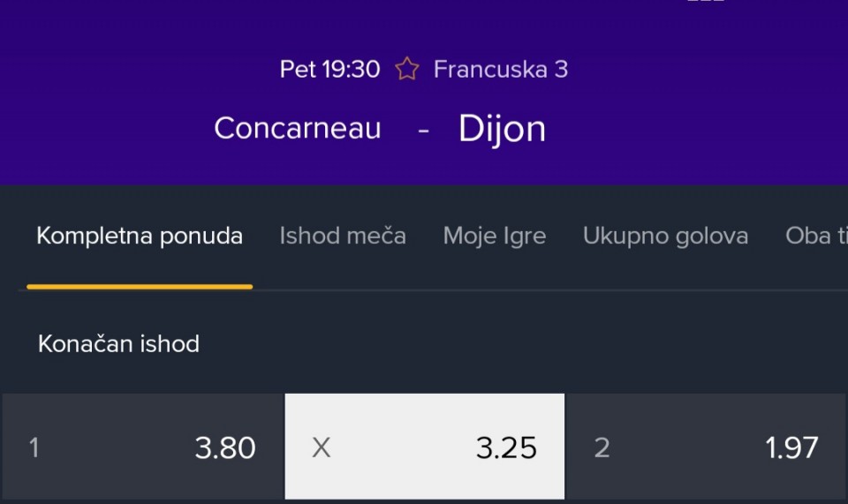Image resolution: width=848 pixels, height=504 pixels.
Task: Click the 2 outcome label
Action: (x=602, y=448)
